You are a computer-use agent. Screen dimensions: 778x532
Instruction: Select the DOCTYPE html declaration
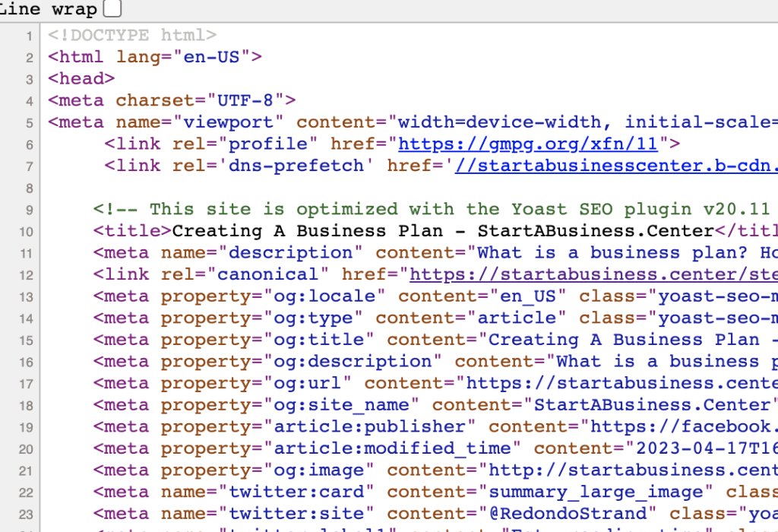pos(131,35)
